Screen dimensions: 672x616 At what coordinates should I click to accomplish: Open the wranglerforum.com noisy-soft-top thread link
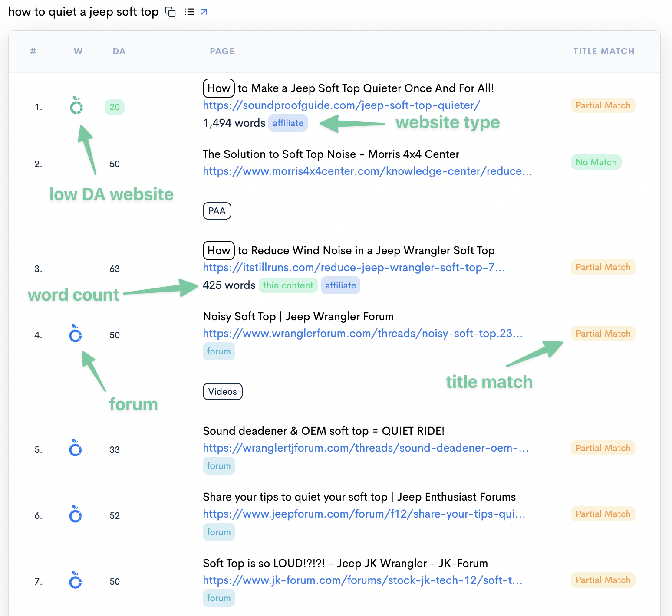click(363, 333)
